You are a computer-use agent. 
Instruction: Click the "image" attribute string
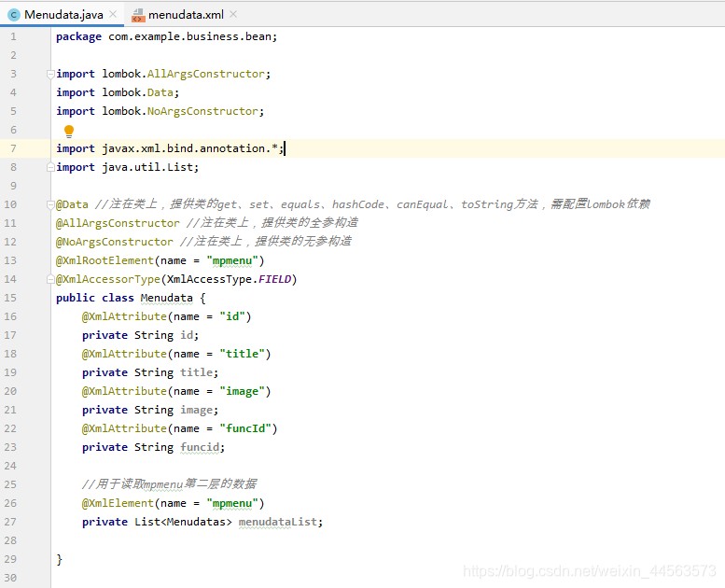tap(242, 391)
